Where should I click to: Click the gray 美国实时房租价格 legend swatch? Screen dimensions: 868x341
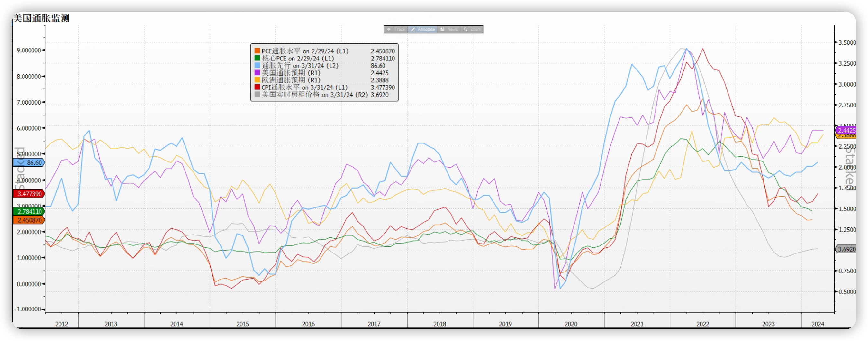click(257, 95)
